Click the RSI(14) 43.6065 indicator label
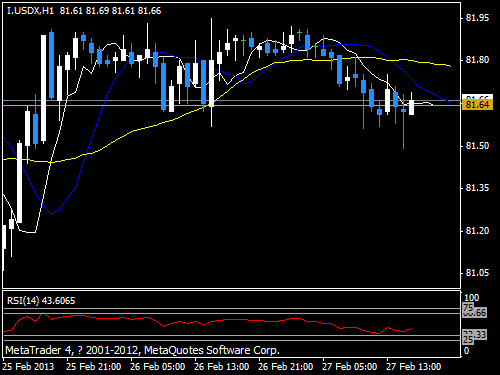Viewport: 500px width, 375px height. pos(41,301)
